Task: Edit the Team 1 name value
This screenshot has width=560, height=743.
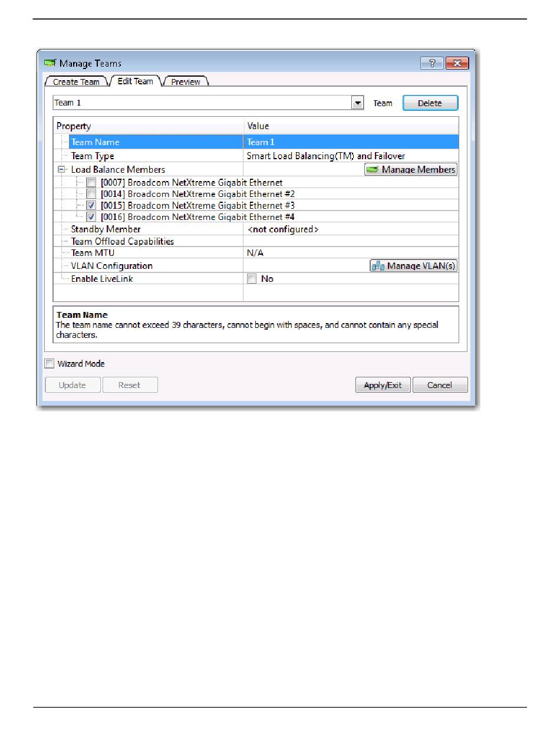Action: click(x=351, y=142)
